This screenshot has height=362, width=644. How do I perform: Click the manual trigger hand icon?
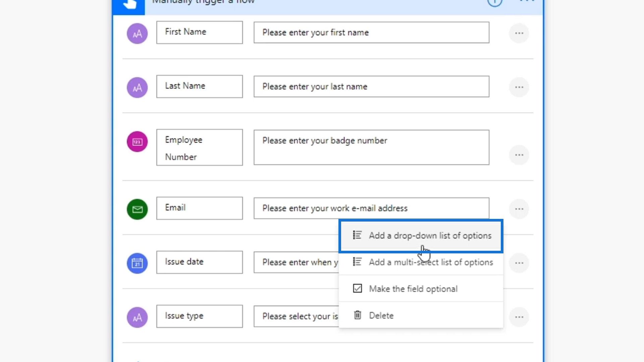(129, 4)
